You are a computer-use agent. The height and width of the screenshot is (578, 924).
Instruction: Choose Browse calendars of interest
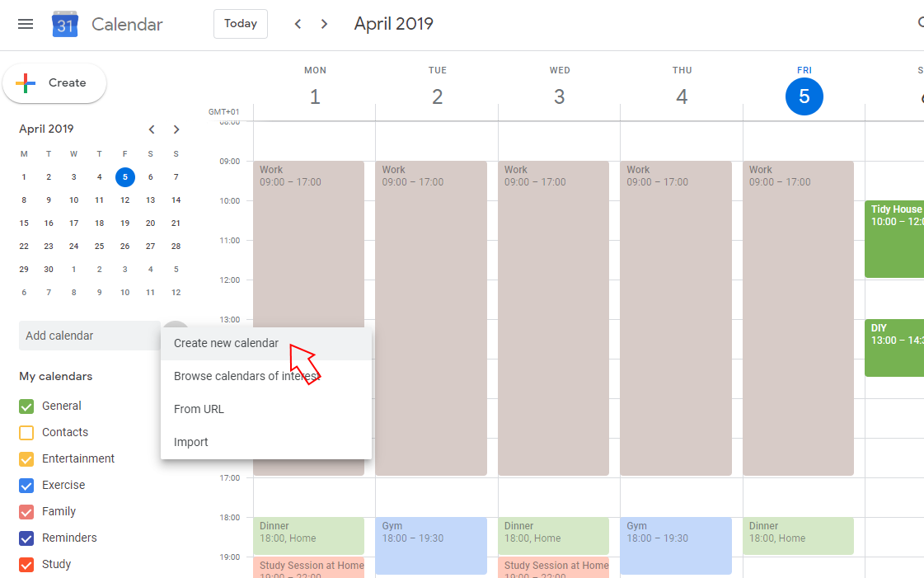pyautogui.click(x=266, y=377)
